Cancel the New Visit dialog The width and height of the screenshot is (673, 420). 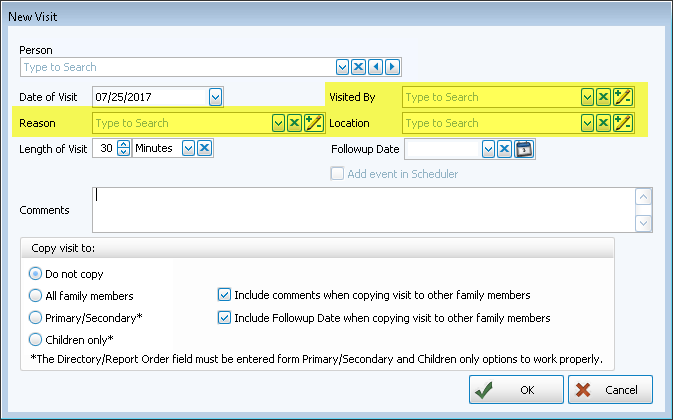click(610, 389)
